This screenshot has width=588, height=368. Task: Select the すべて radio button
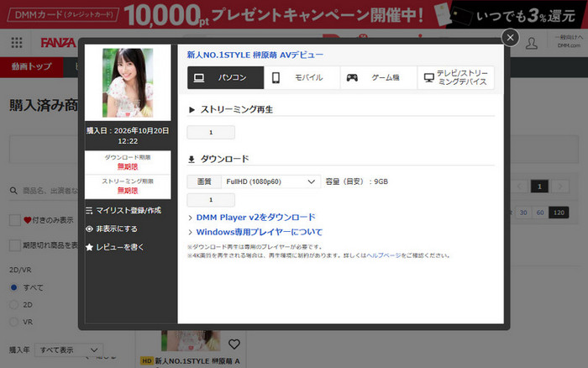click(x=14, y=287)
